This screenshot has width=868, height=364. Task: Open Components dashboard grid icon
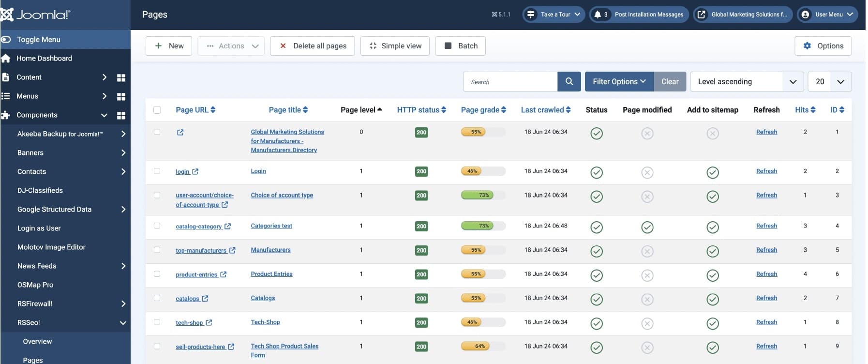[x=121, y=115]
